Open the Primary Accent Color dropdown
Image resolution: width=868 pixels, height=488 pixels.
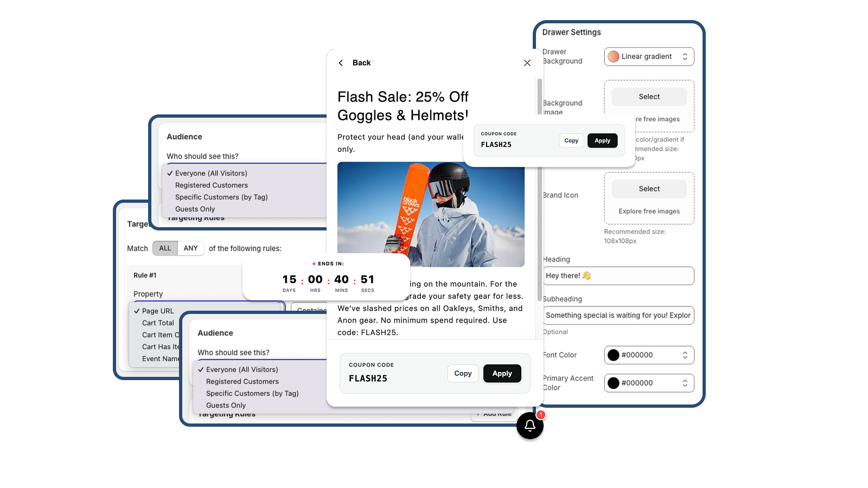[x=649, y=383]
